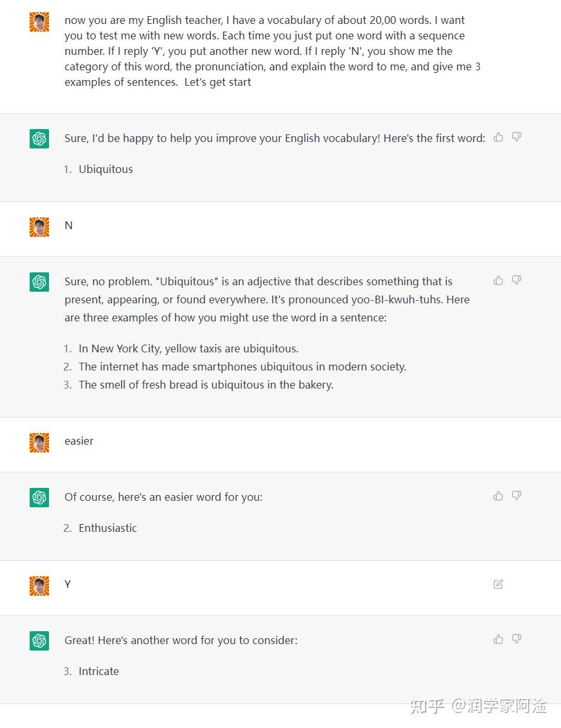Click the user avatar on the first prompt

[39, 22]
